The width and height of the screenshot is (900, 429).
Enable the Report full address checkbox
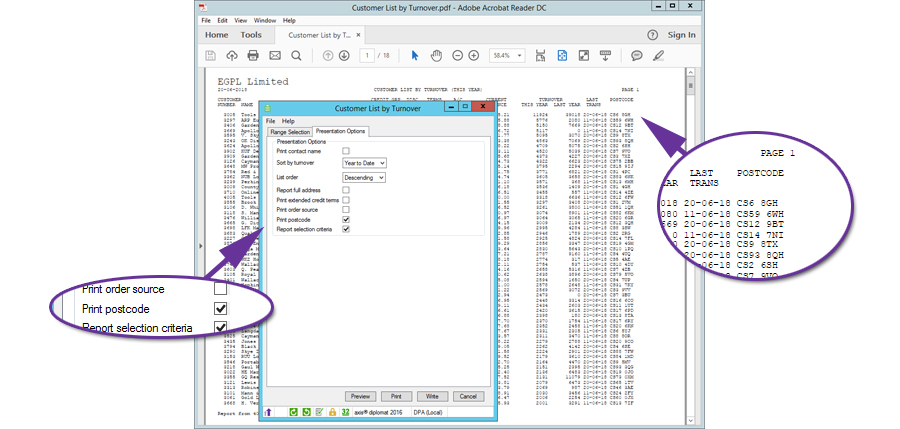pos(346,190)
